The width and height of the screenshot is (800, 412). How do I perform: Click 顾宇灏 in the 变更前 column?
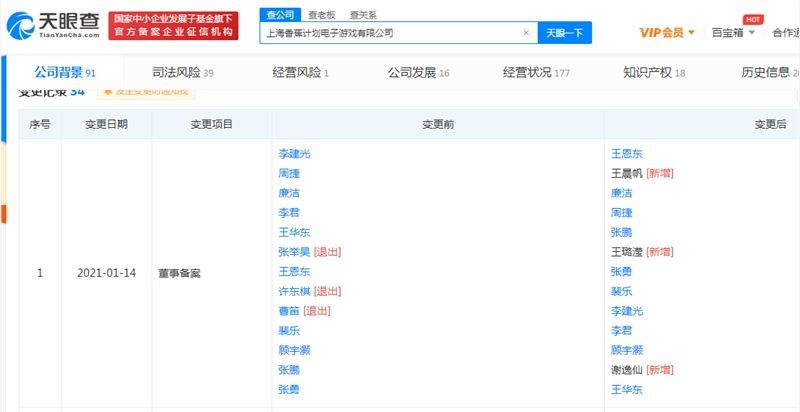pos(294,350)
